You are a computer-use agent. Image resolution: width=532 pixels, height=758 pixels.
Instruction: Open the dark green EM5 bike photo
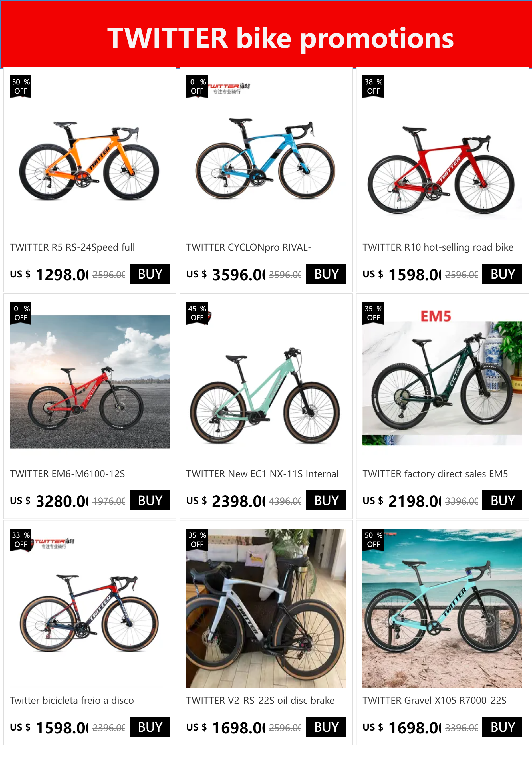tap(442, 383)
